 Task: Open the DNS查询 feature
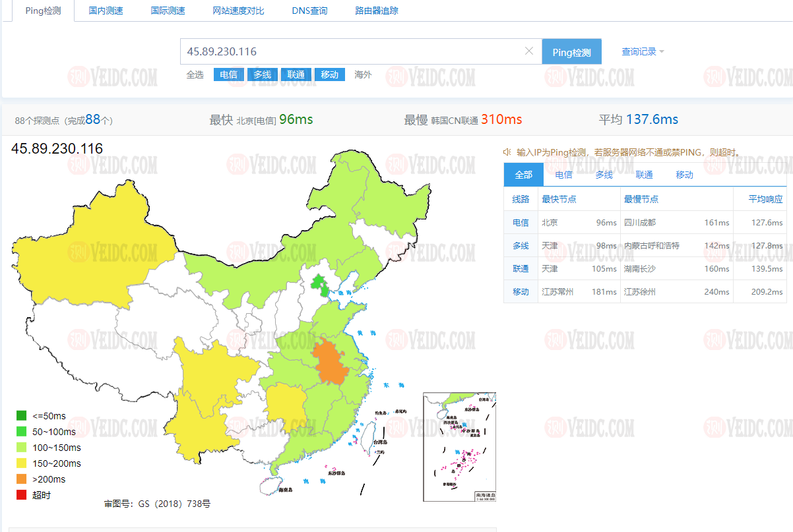[309, 11]
